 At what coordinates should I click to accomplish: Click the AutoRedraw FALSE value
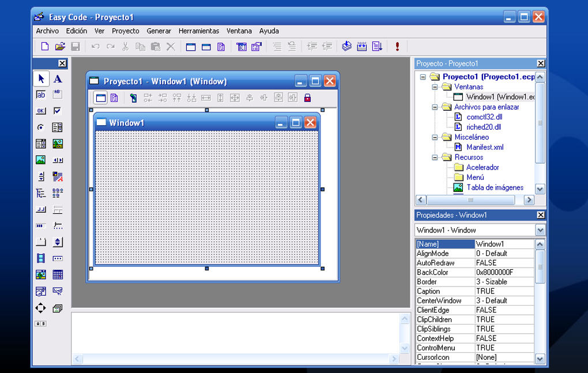(504, 263)
